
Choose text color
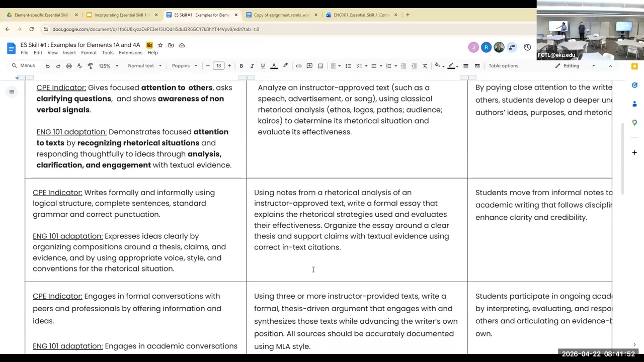[x=274, y=66]
